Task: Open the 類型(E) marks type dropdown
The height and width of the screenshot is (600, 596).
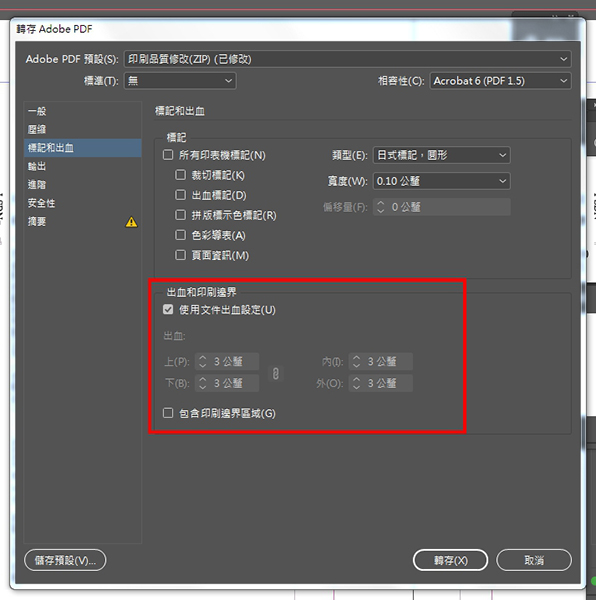Action: (x=441, y=155)
